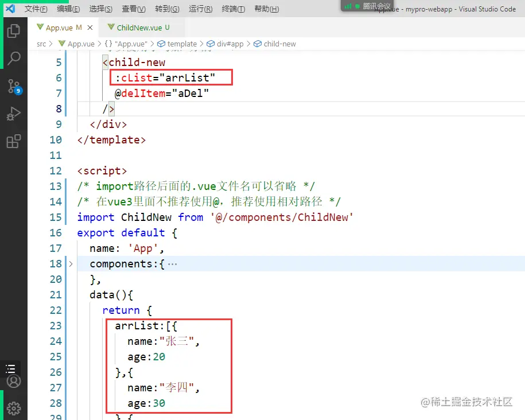This screenshot has height=420, width=525.
Task: Open the Accounts icon near the bottom
Action: click(14, 381)
